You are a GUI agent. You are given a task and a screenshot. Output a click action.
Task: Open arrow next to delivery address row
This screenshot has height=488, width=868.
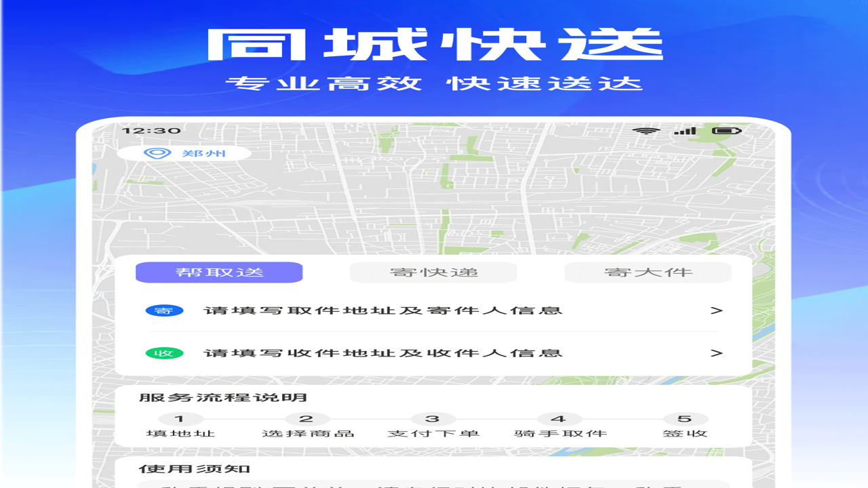[x=716, y=353]
